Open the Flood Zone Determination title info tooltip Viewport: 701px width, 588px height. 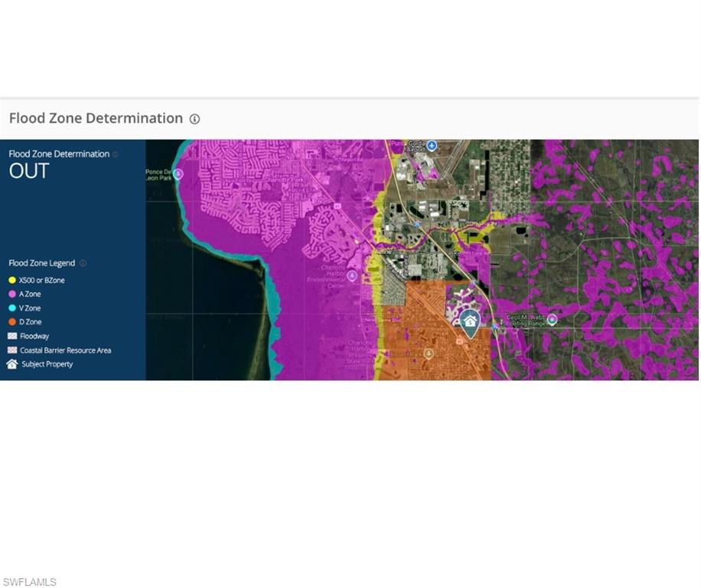coord(194,119)
